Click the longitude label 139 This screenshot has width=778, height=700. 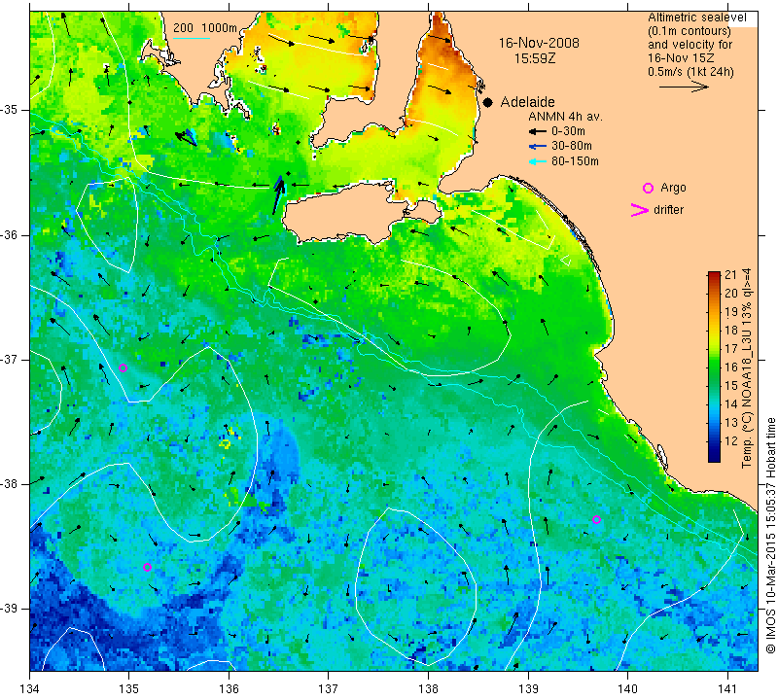(x=528, y=688)
